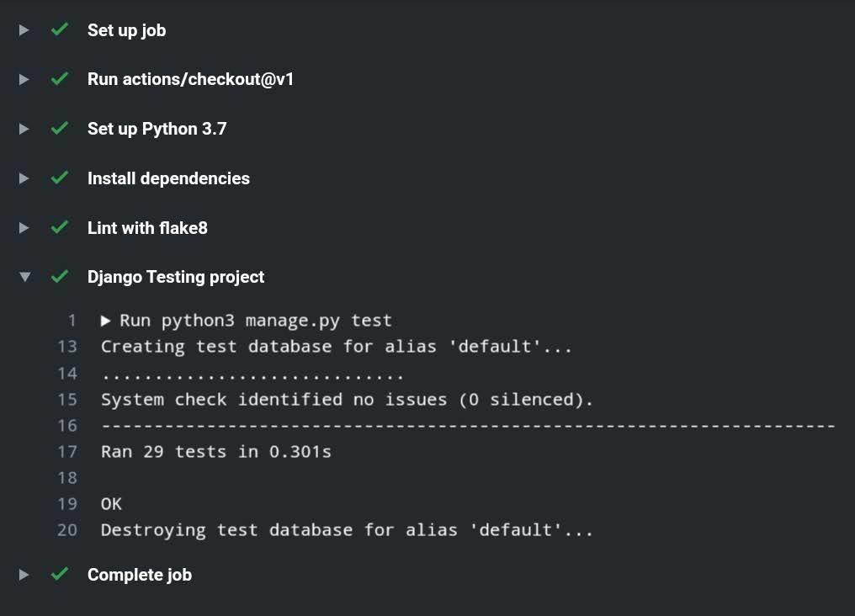Expand the Run actions/checkout@v1 step arrow
Image resolution: width=855 pixels, height=616 pixels.
point(24,79)
